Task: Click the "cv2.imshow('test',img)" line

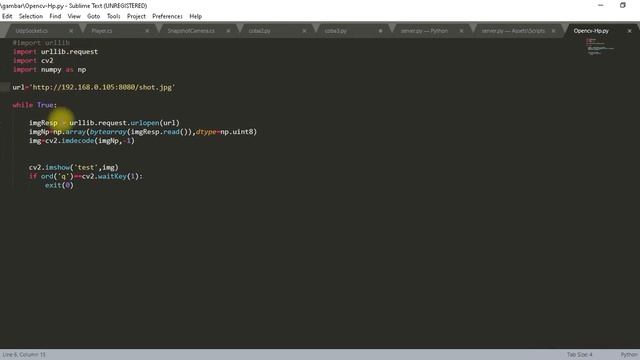Action: click(73, 167)
